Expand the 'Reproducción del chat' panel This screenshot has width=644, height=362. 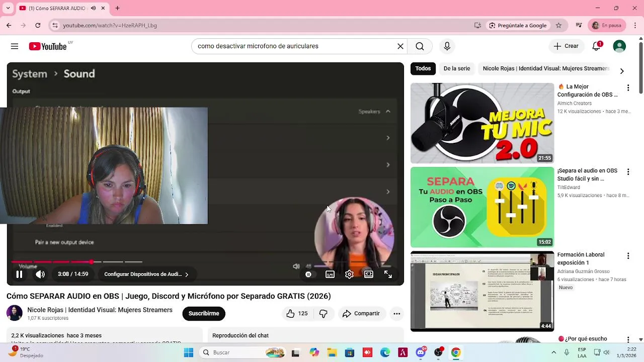tap(305, 335)
